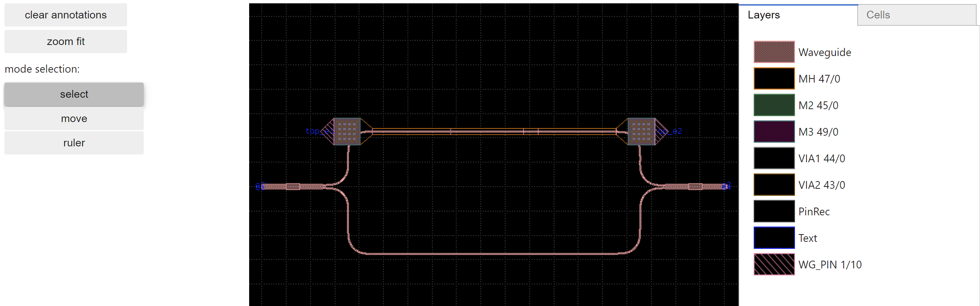The height and width of the screenshot is (306, 980).
Task: Click the clear annotations button
Action: pyautogui.click(x=66, y=15)
